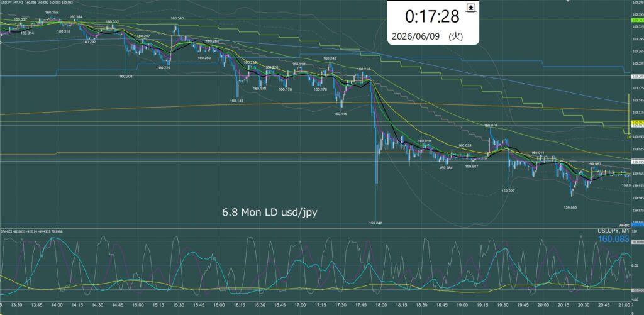This screenshot has height=315, width=644.
Task: Click the 160.078 swing high label
Action: tap(491, 125)
